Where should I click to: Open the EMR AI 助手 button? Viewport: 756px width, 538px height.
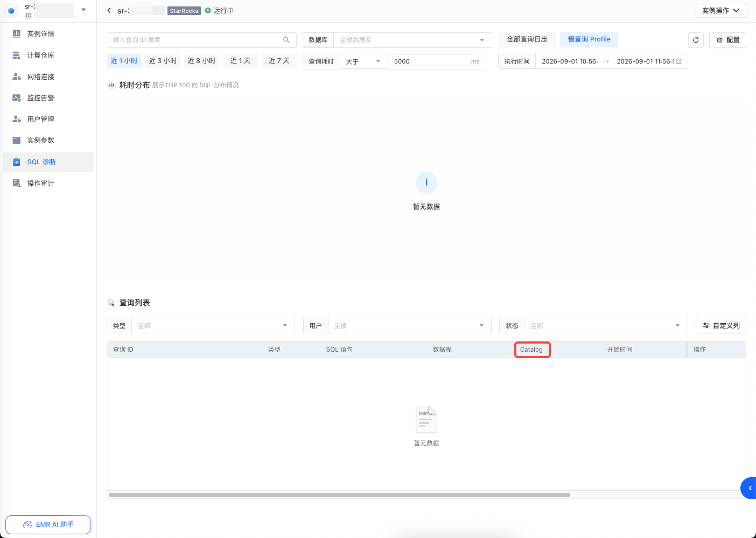(x=48, y=525)
